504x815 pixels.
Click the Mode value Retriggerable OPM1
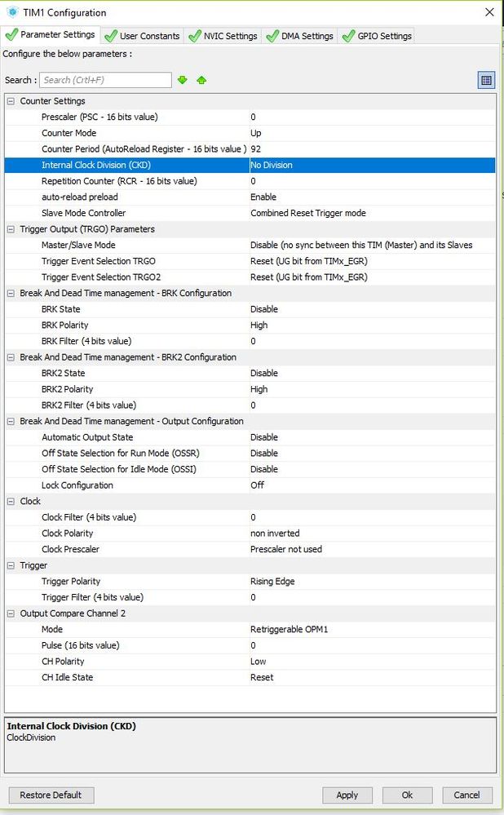point(289,630)
